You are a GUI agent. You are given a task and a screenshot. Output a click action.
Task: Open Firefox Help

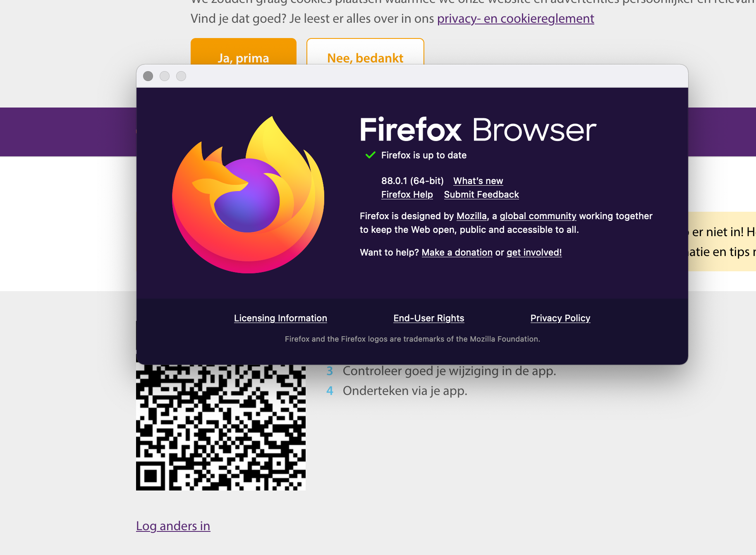pos(407,194)
